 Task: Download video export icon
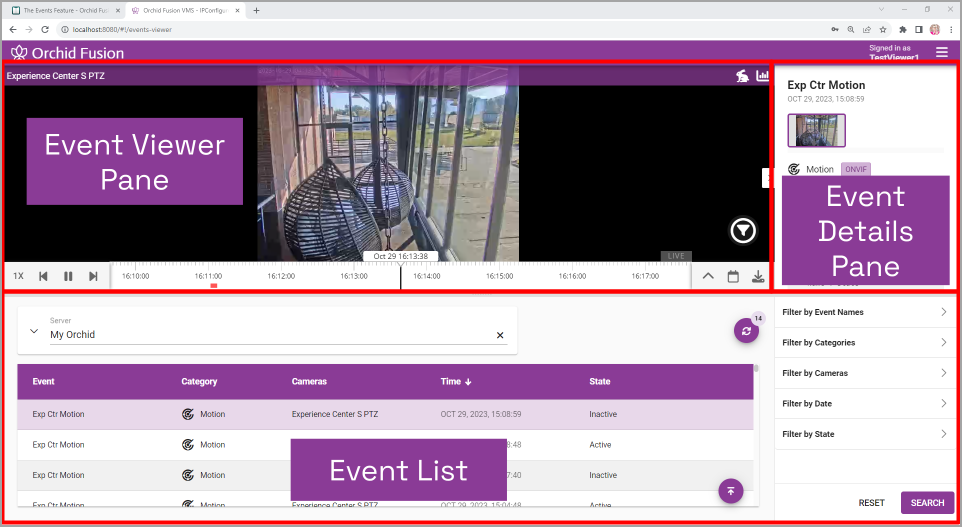[758, 276]
